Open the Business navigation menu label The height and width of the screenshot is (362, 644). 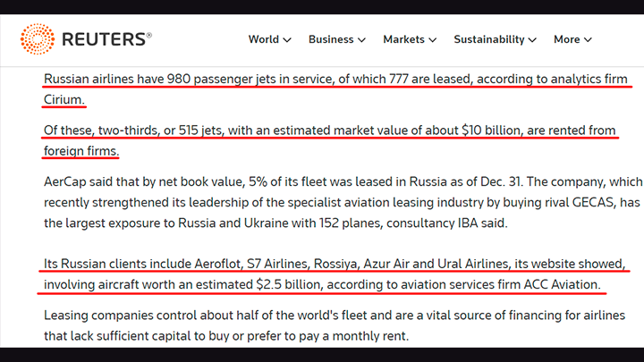tap(331, 39)
